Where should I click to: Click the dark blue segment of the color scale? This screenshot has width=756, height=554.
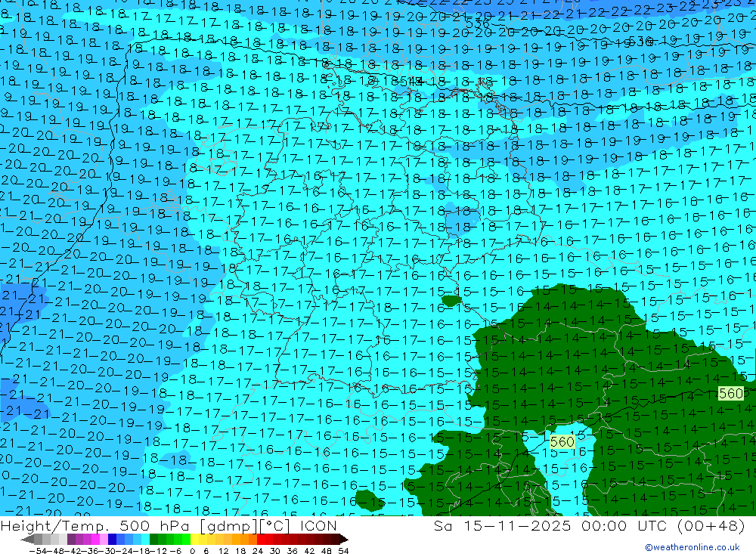coord(113,540)
